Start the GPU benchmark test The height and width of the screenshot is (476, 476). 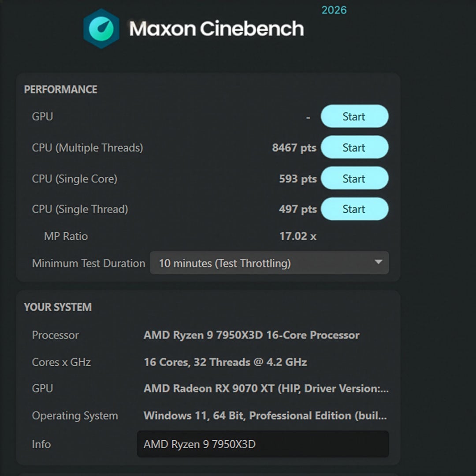[355, 117]
